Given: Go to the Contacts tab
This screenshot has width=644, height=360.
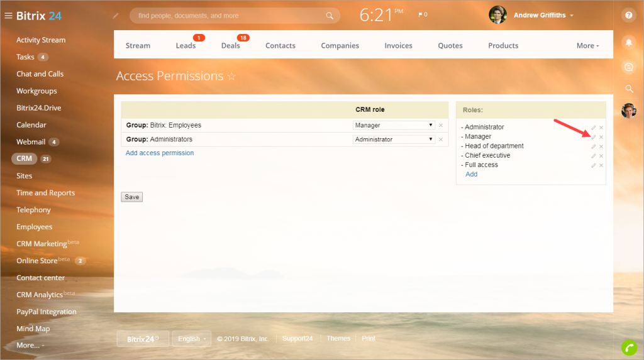Looking at the screenshot, I should [x=280, y=46].
